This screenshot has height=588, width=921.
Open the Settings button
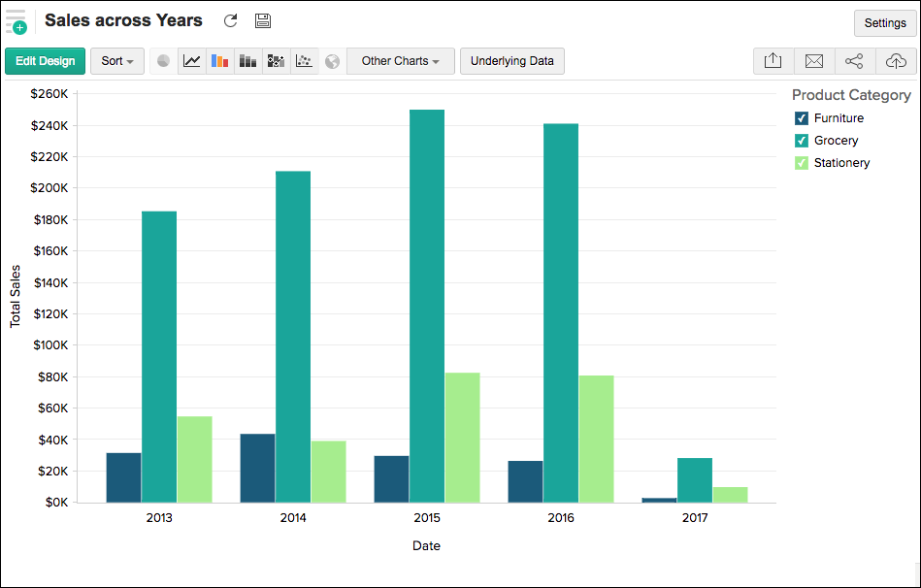884,23
